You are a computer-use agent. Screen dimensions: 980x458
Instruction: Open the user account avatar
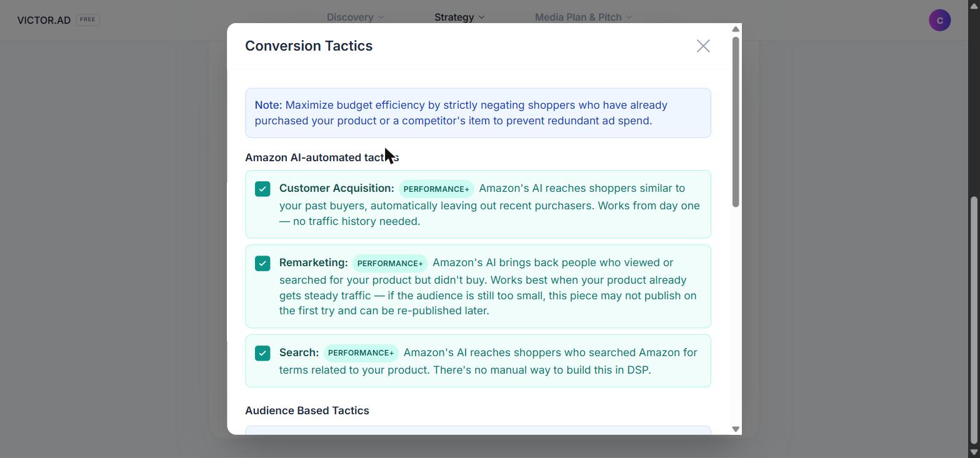[939, 20]
